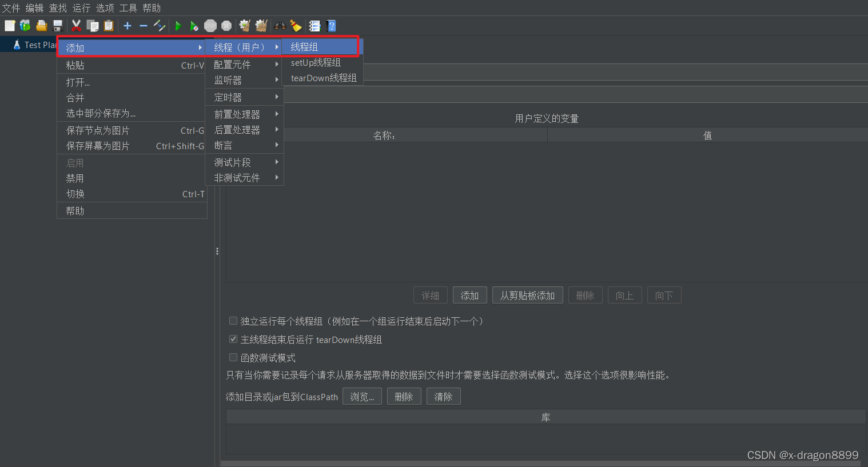
Task: Click the Clear All icon with brooms
Action: tap(261, 26)
